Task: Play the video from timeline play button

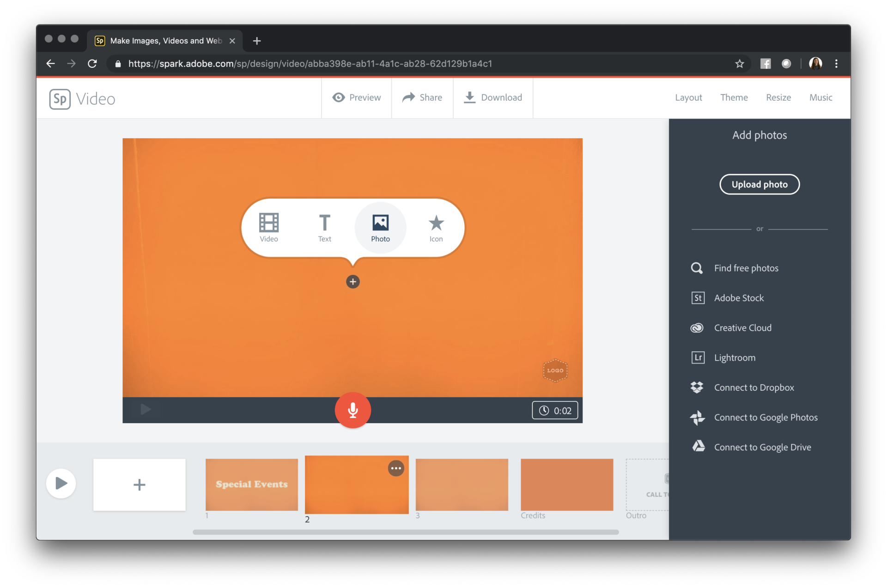Action: [x=61, y=484]
